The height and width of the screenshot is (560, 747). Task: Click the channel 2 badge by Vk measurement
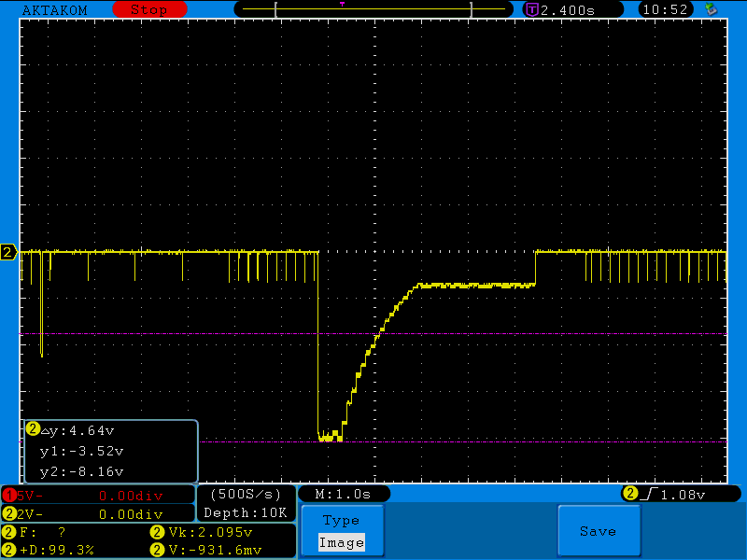click(x=157, y=532)
